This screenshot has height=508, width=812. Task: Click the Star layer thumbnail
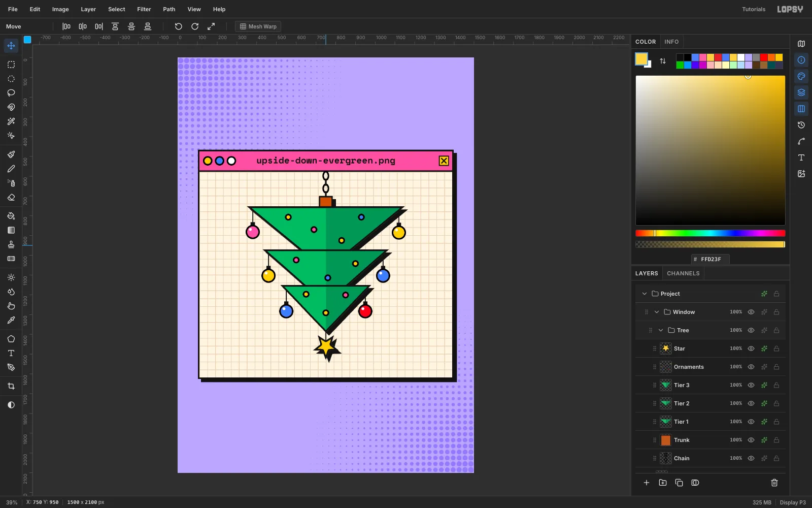click(666, 348)
